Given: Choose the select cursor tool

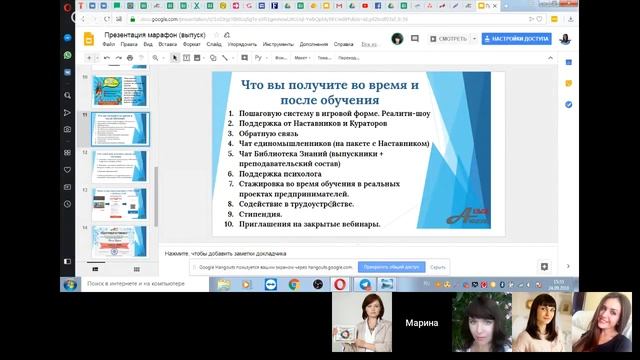Looking at the screenshot, I should [175, 58].
